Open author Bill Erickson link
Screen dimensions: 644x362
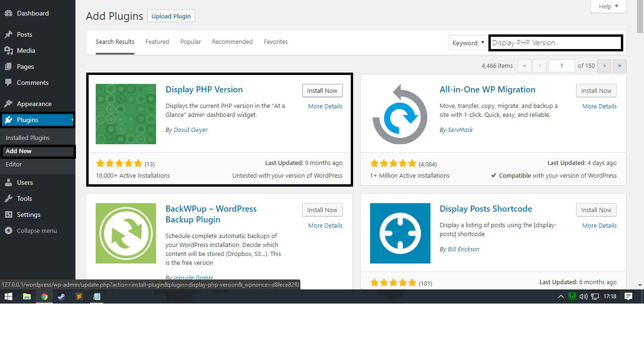point(463,249)
